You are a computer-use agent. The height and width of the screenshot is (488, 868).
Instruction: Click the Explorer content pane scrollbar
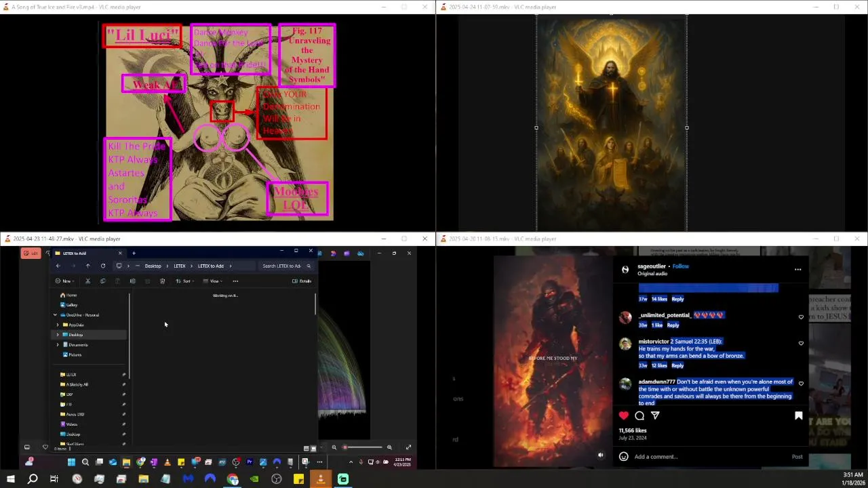click(x=315, y=304)
